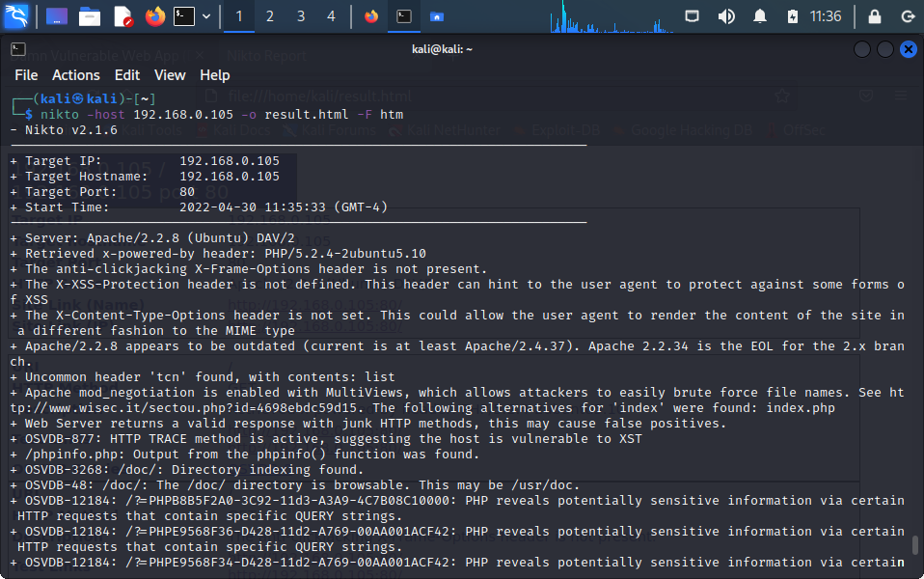Click the 'nikto' command text

click(x=60, y=115)
